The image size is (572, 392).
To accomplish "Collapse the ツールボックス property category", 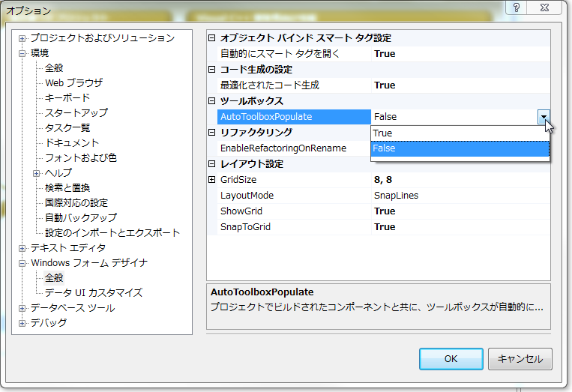I will (x=211, y=100).
